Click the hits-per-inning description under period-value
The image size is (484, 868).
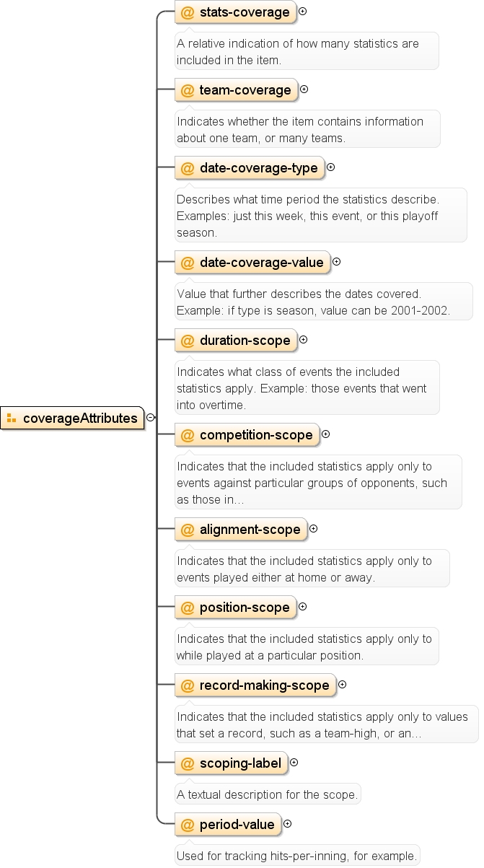click(x=297, y=856)
